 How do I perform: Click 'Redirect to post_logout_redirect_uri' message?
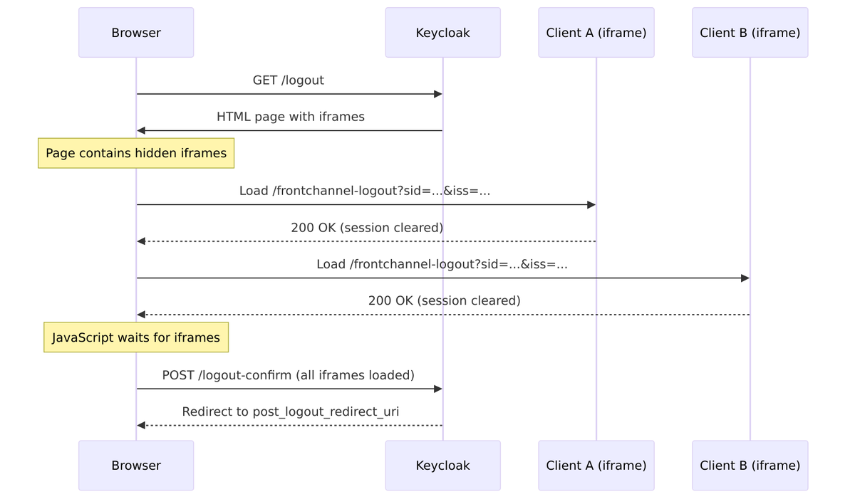290,412
